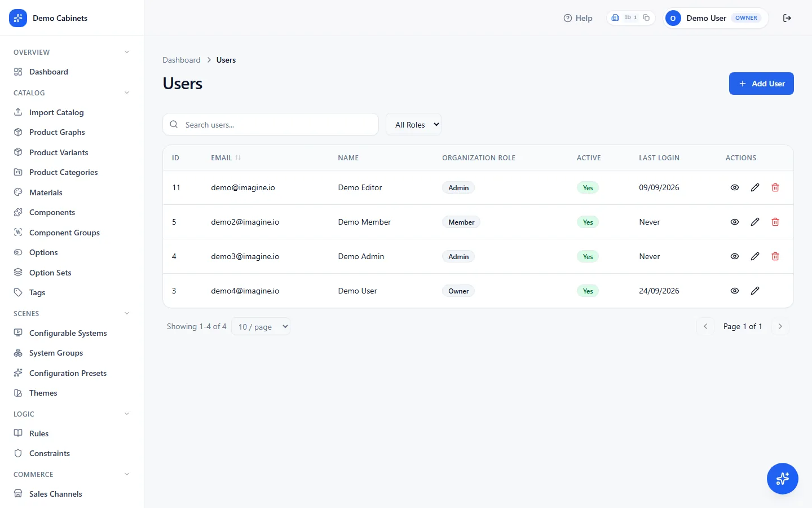The width and height of the screenshot is (812, 508).
Task: Edit the Demo Admin user row
Action: click(x=755, y=256)
